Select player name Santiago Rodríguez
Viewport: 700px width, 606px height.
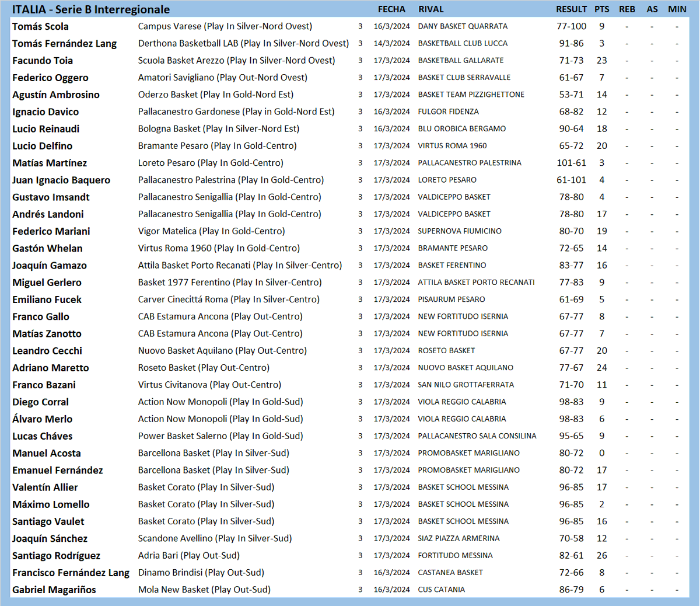point(56,556)
